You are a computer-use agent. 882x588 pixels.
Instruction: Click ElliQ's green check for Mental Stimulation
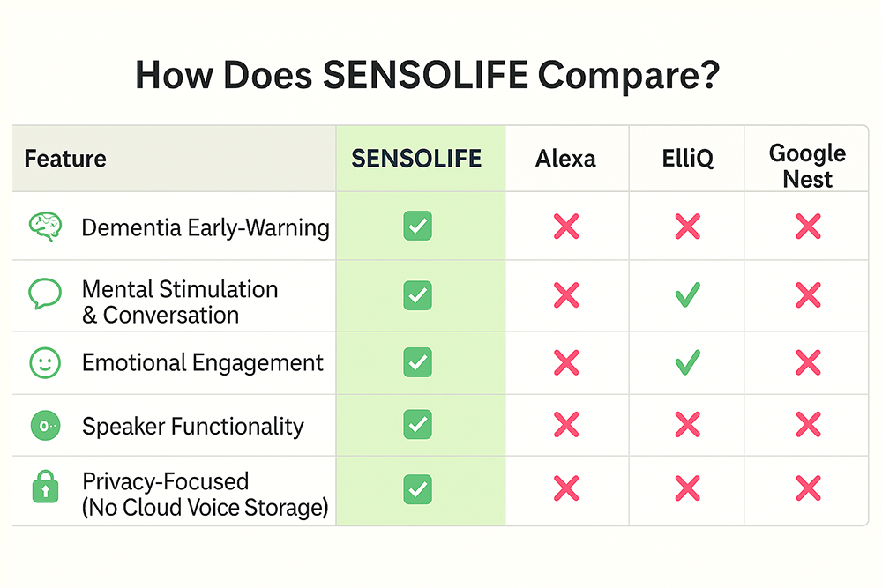point(687,295)
